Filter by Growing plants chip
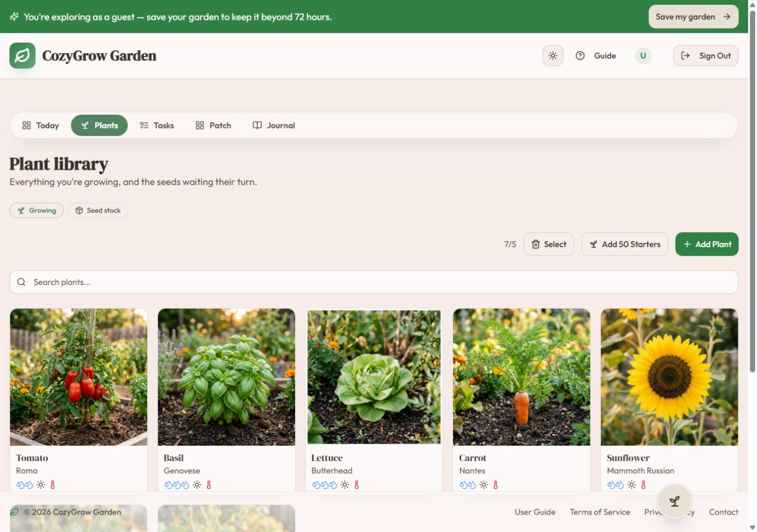 (x=37, y=211)
